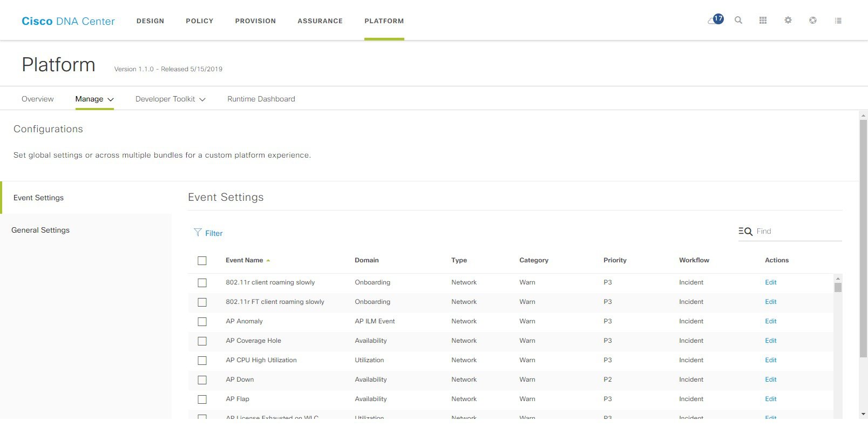Screen dimensions: 868x427
Task: Click the find search icon beside Find field
Action: (745, 231)
